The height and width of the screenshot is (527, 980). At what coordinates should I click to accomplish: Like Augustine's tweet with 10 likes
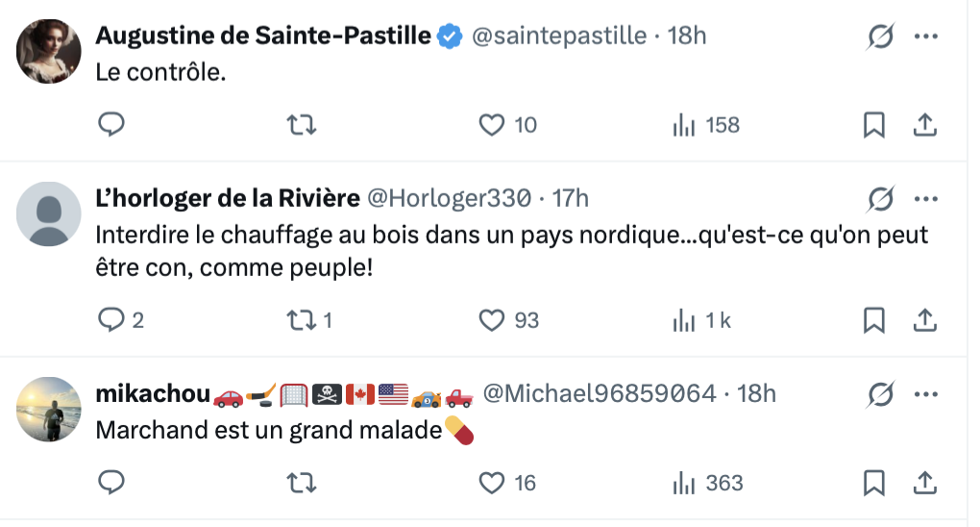coord(492,125)
